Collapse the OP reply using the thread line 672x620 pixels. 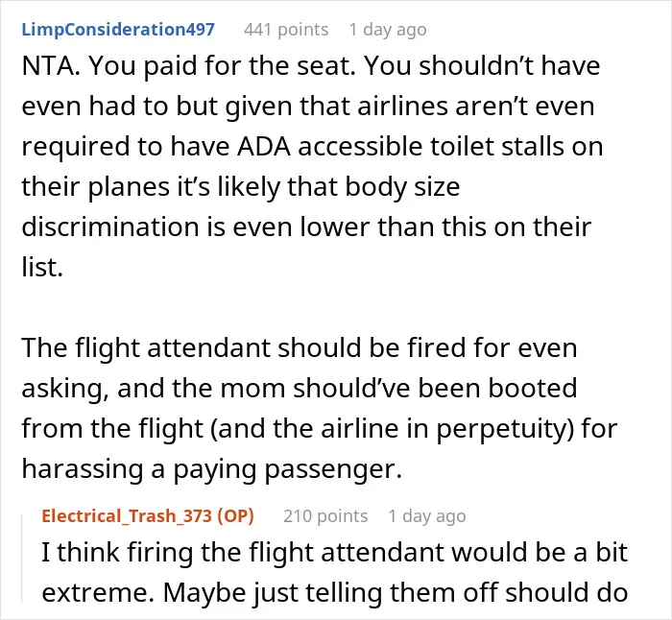[22, 559]
